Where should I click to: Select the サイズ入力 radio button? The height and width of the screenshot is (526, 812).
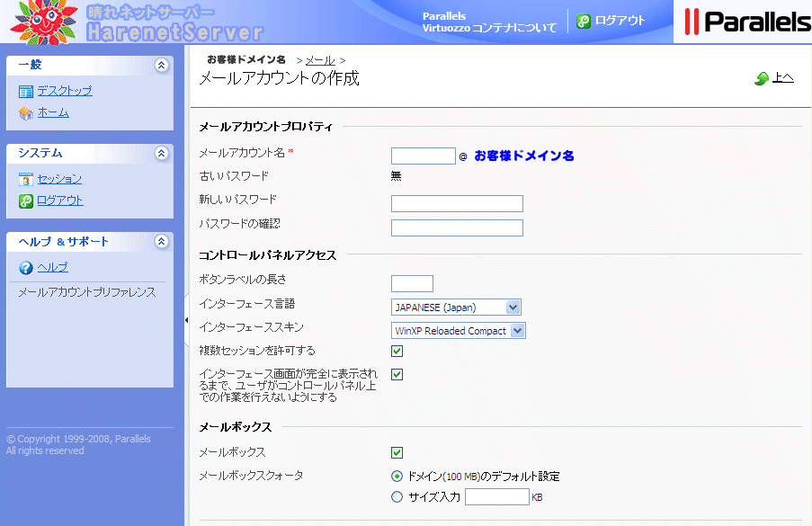click(397, 497)
